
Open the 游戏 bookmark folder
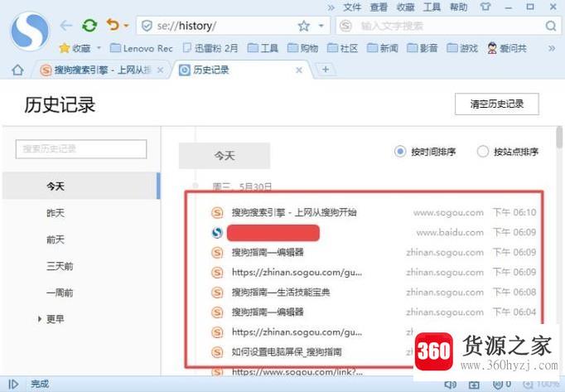coord(462,48)
